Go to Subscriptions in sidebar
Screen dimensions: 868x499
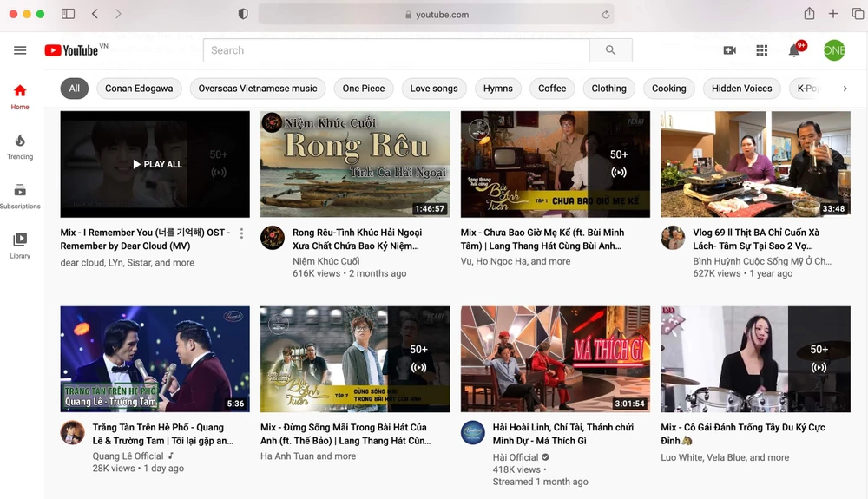point(20,196)
